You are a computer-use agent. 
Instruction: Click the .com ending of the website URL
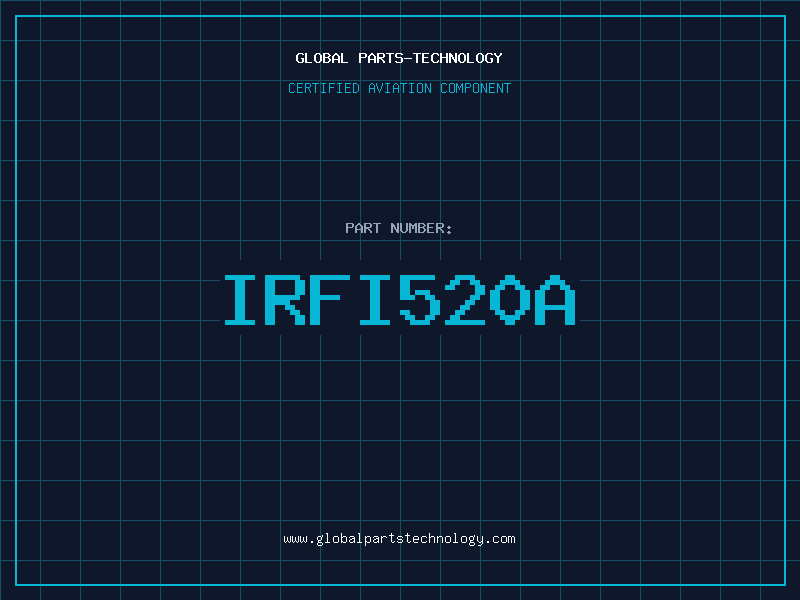click(x=500, y=539)
